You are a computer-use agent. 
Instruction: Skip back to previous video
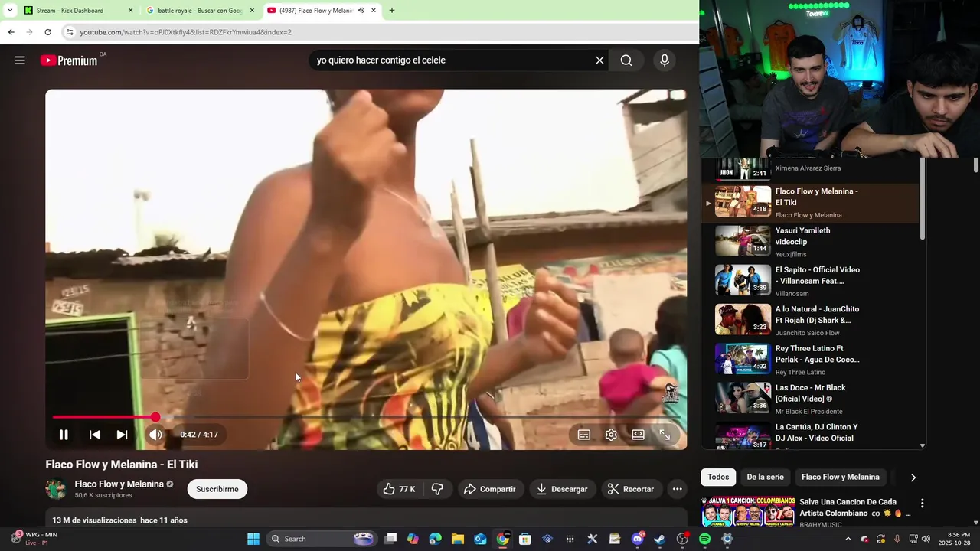[95, 435]
